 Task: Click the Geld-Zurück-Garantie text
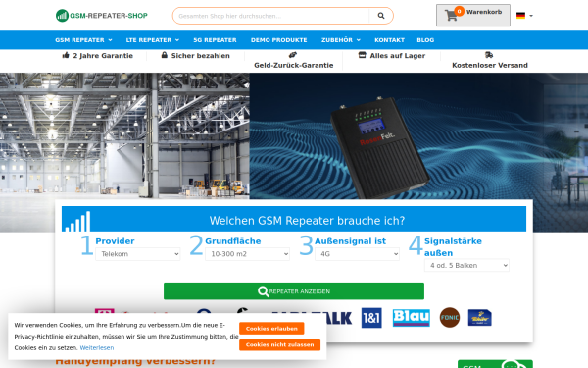click(294, 65)
